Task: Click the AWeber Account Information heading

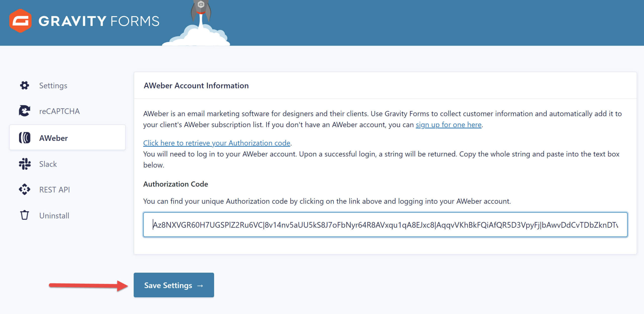Action: tap(196, 86)
